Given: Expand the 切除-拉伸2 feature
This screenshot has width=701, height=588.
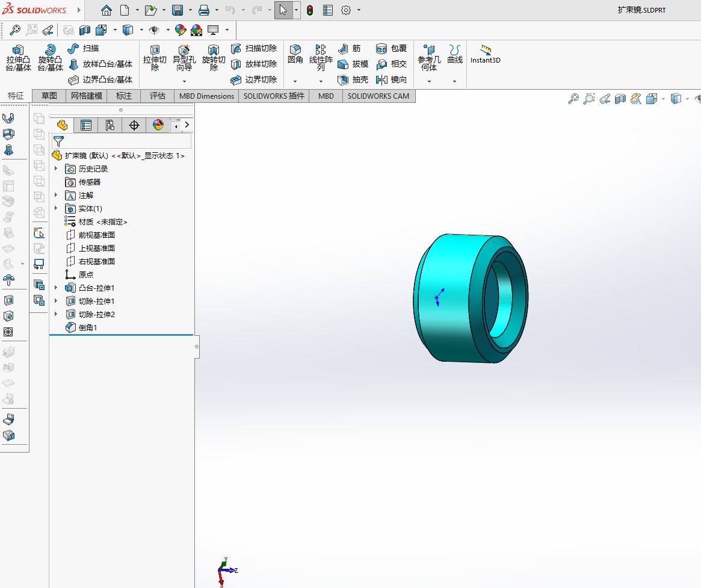Looking at the screenshot, I should [56, 314].
